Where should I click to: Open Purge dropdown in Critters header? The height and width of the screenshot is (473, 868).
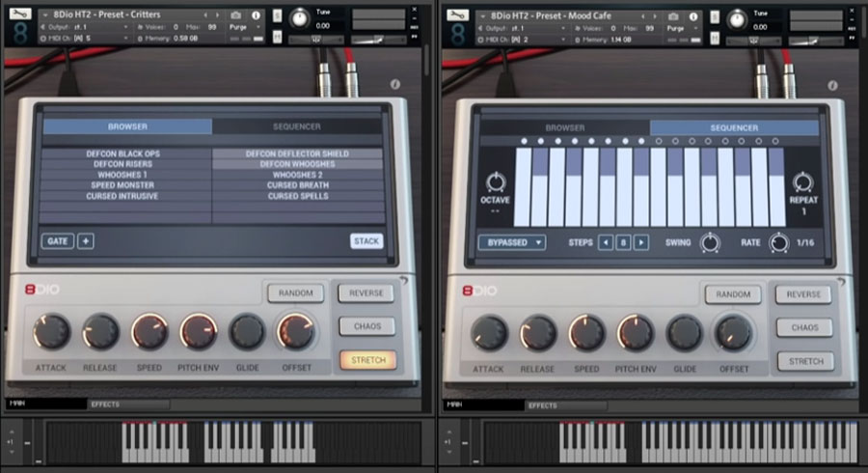click(x=245, y=27)
